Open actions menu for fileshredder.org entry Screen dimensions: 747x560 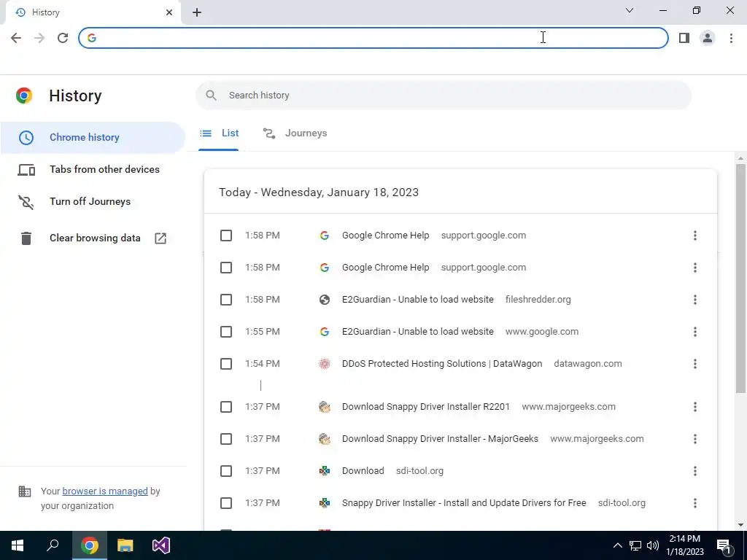695,300
